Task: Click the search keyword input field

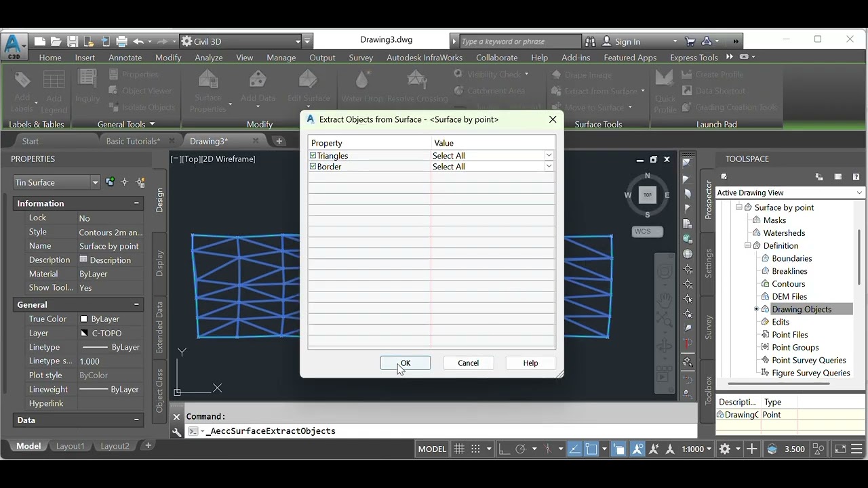Action: tap(519, 41)
